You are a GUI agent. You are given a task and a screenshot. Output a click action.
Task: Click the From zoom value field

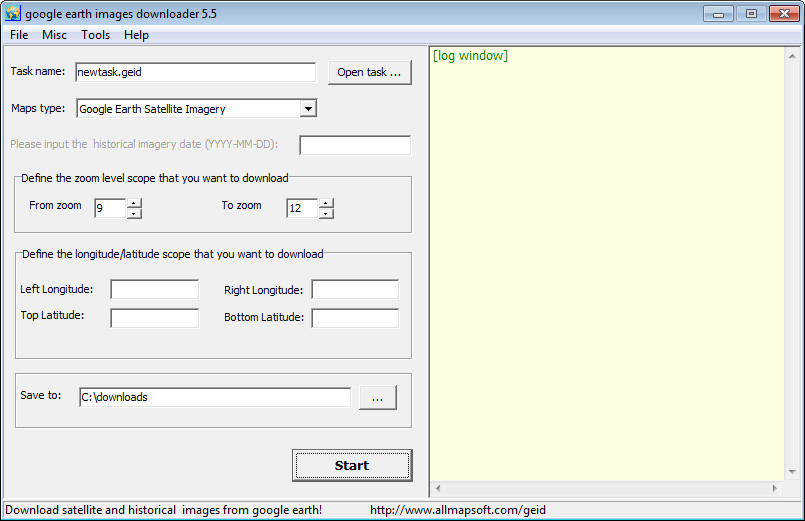click(110, 208)
